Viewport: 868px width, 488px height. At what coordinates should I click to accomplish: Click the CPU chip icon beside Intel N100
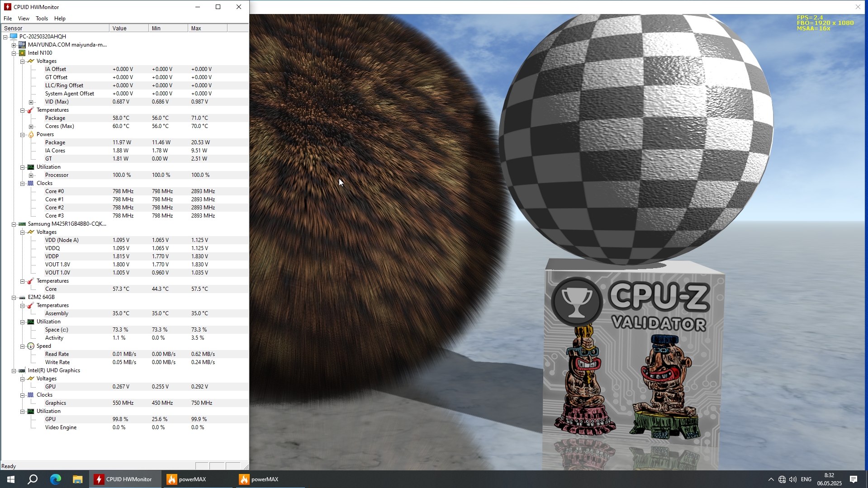pos(22,53)
